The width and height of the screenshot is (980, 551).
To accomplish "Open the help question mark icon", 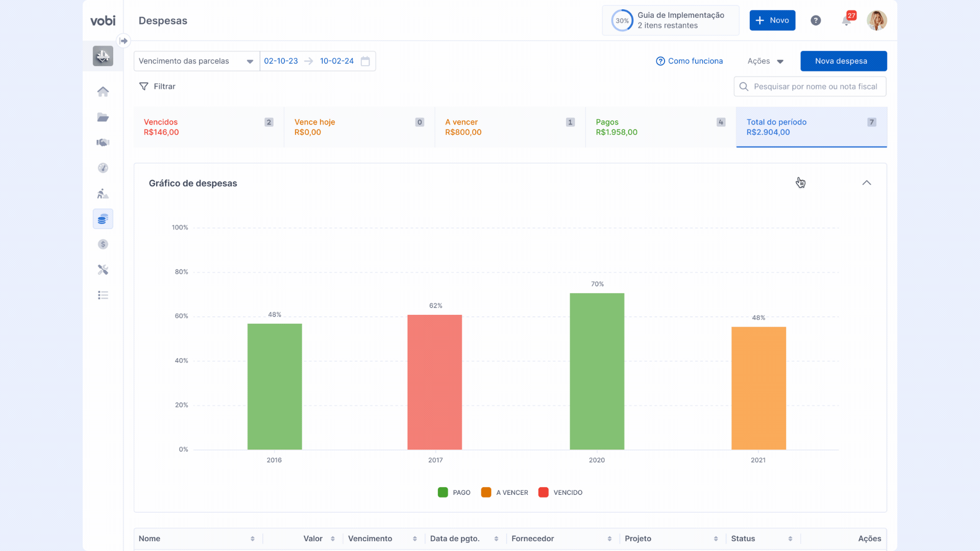I will point(816,20).
